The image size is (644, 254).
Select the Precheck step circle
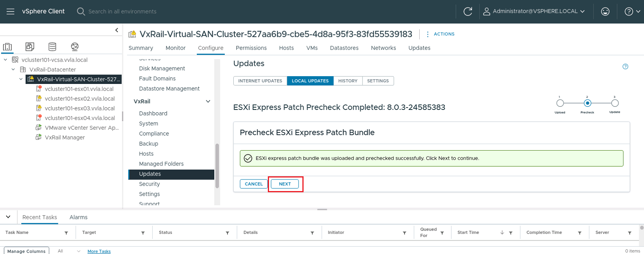pos(587,103)
